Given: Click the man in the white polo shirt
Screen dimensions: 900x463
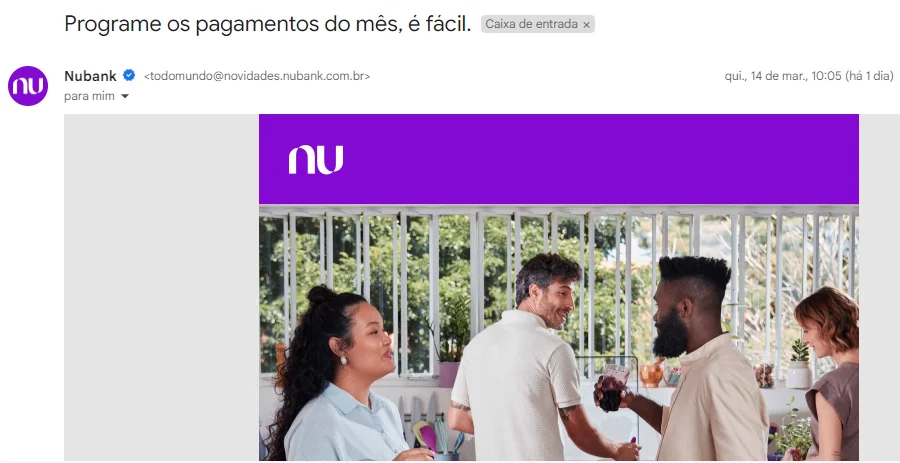Looking at the screenshot, I should 525,361.
